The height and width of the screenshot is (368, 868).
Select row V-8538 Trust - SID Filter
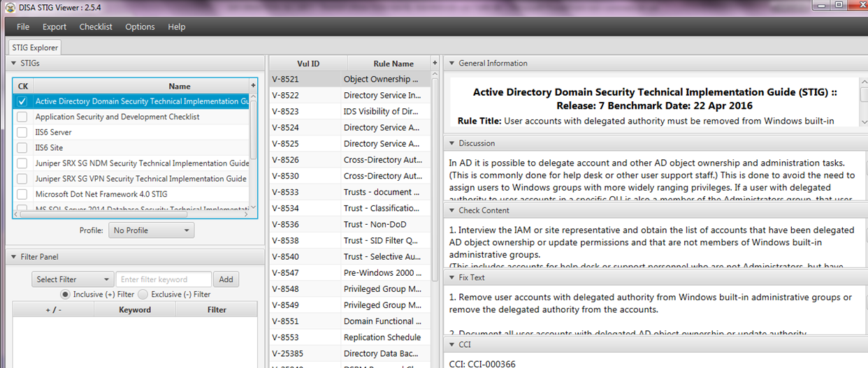[x=350, y=240]
